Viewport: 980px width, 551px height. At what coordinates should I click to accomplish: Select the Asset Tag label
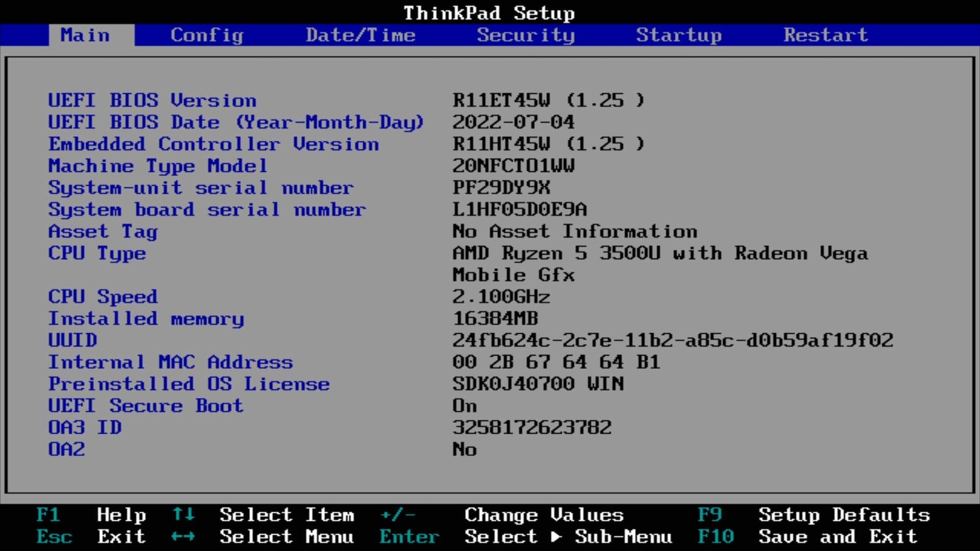103,232
